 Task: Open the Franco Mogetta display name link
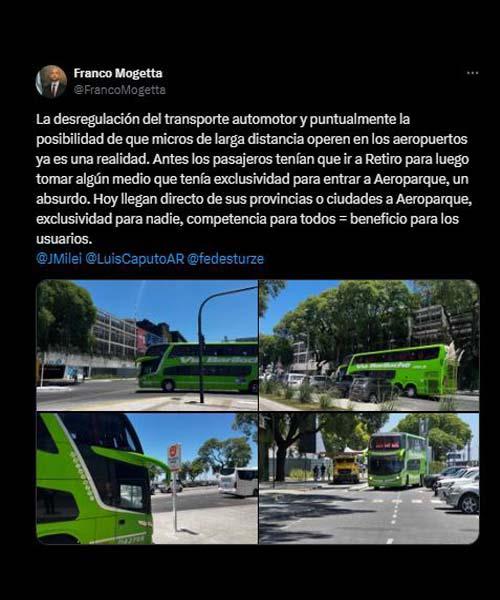[x=118, y=73]
